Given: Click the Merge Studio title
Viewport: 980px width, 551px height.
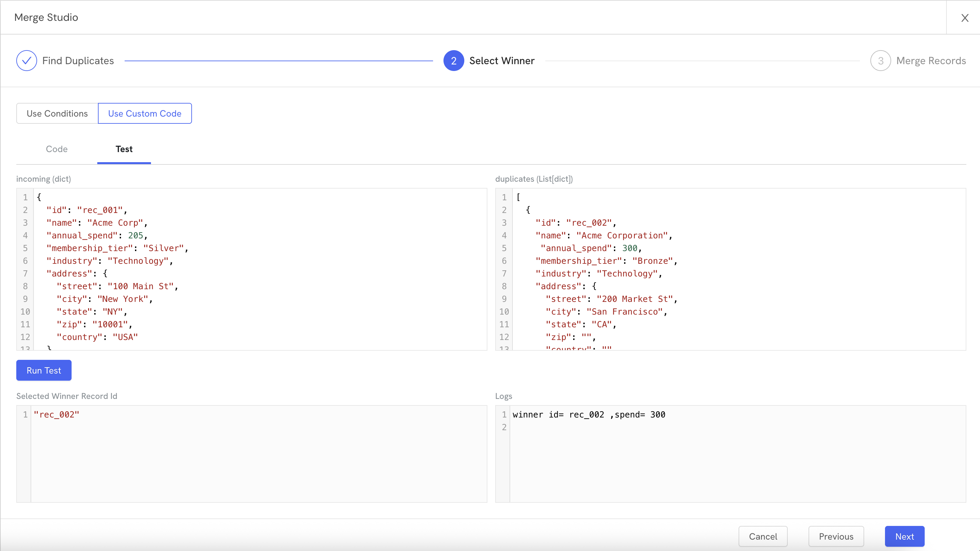Looking at the screenshot, I should tap(46, 18).
